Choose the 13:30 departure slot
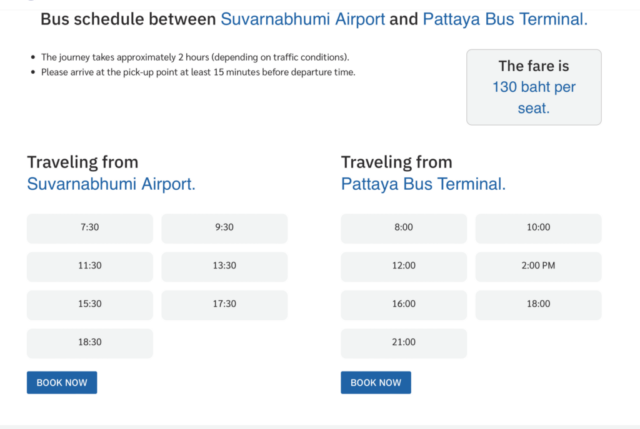This screenshot has width=640, height=429. 224,267
